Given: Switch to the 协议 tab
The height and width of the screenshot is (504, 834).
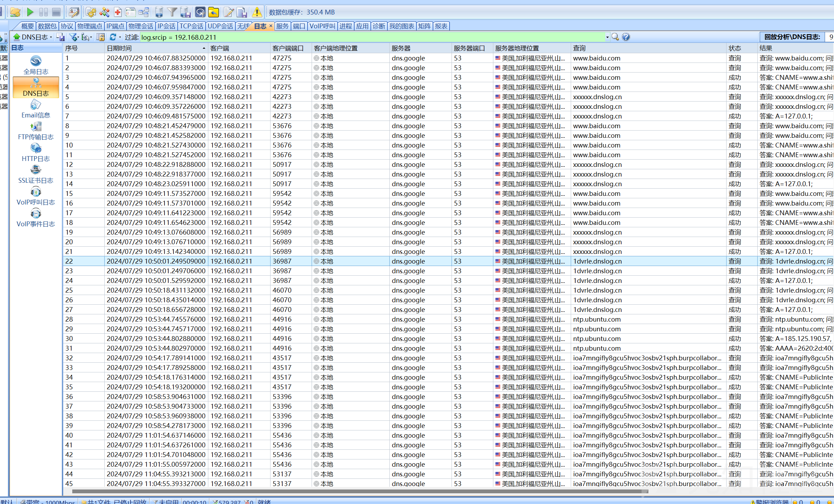Looking at the screenshot, I should (67, 26).
